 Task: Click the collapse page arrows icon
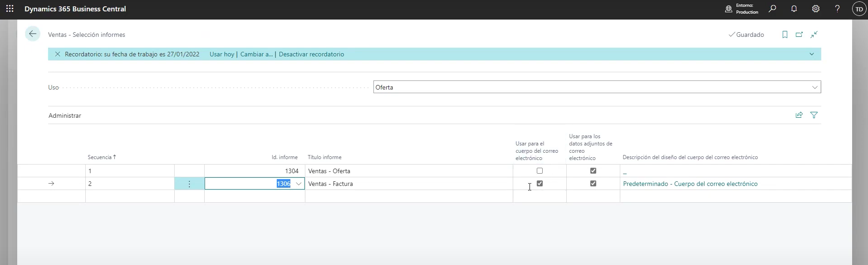pyautogui.click(x=814, y=35)
